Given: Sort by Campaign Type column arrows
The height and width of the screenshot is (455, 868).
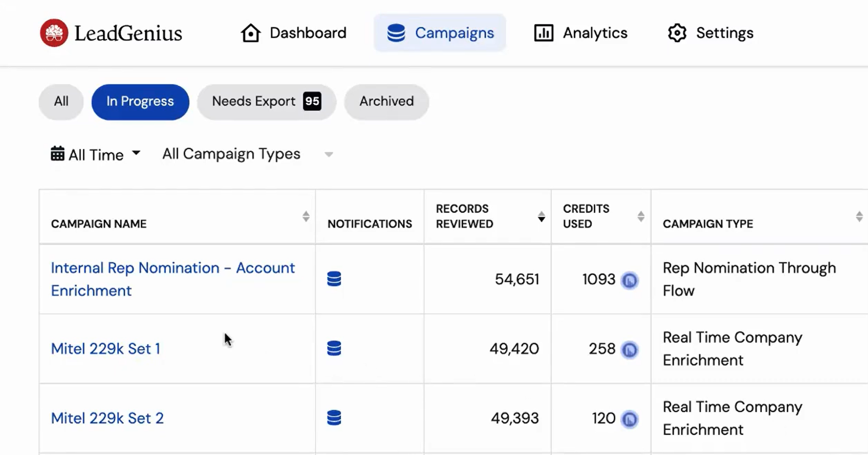Looking at the screenshot, I should click(859, 216).
